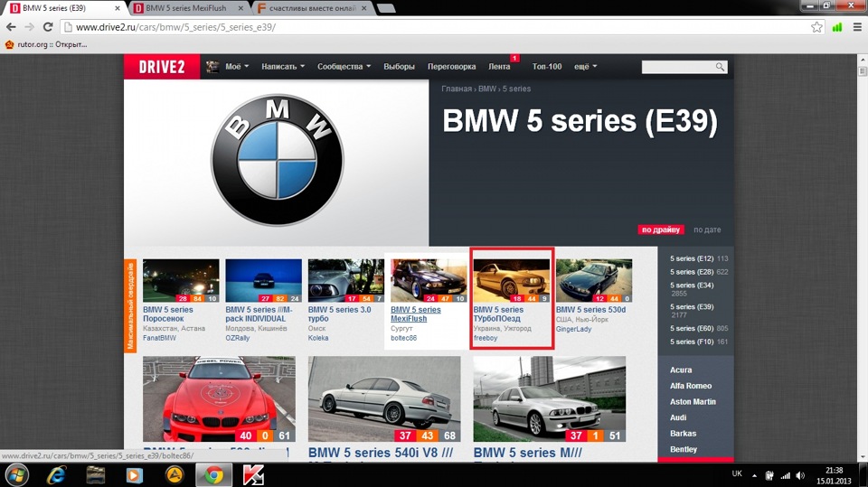Click BMW breadcrumb link
This screenshot has width=868, height=487.
pyautogui.click(x=487, y=89)
